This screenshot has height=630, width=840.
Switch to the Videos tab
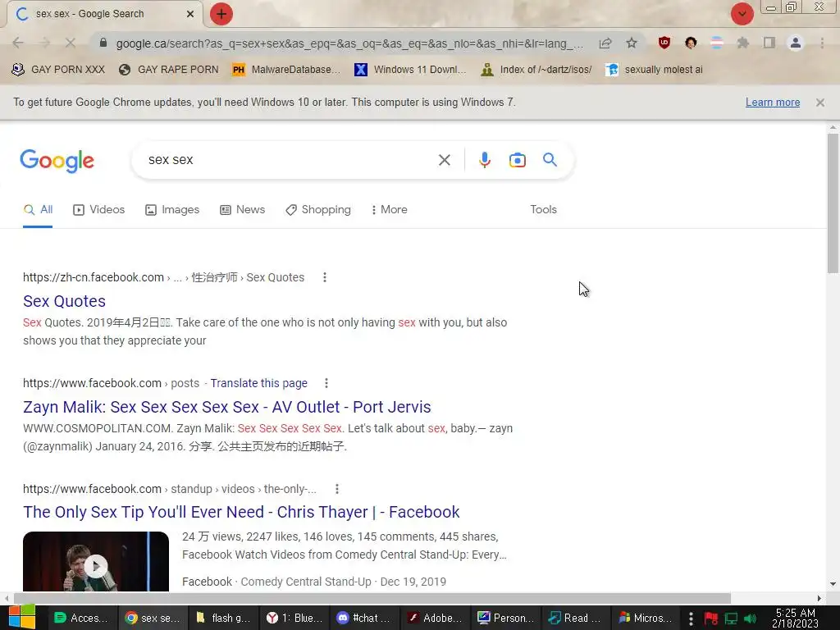coord(98,209)
